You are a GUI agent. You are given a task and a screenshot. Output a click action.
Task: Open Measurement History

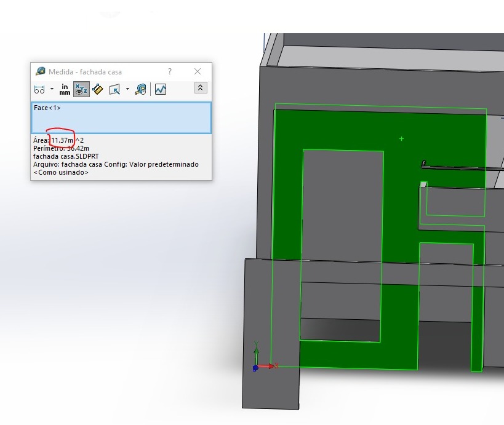(x=141, y=89)
